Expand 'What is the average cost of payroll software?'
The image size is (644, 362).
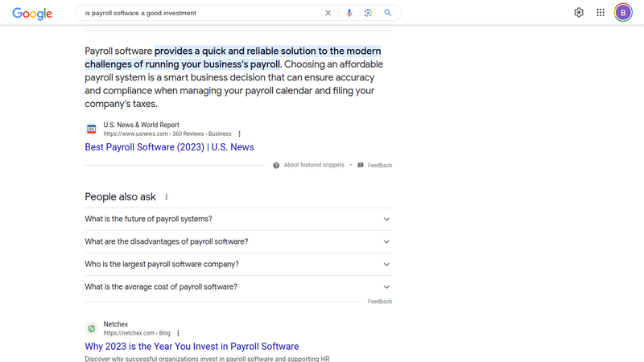click(x=238, y=287)
